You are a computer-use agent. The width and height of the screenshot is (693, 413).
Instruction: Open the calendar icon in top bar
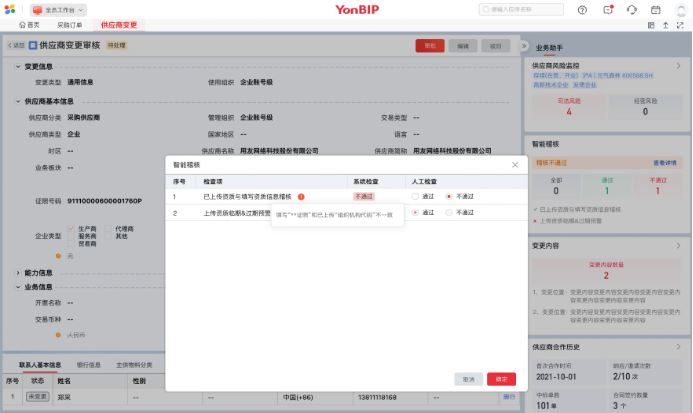pos(655,9)
